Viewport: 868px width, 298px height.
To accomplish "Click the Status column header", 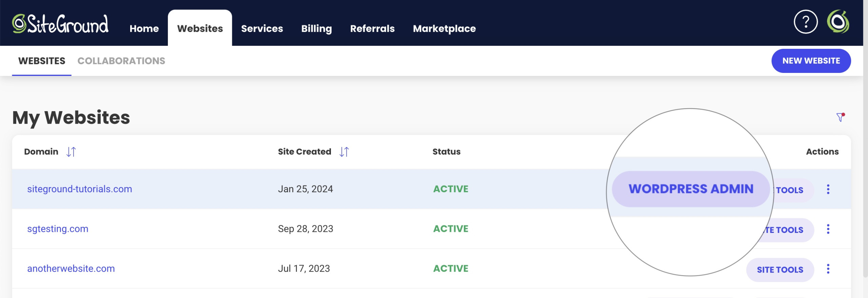I will pos(446,152).
